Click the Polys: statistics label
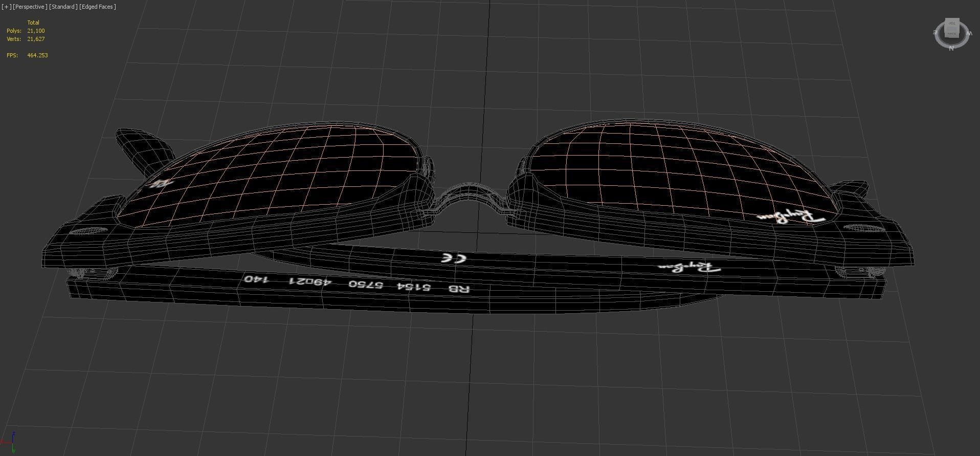Image resolution: width=980 pixels, height=456 pixels. [x=14, y=31]
